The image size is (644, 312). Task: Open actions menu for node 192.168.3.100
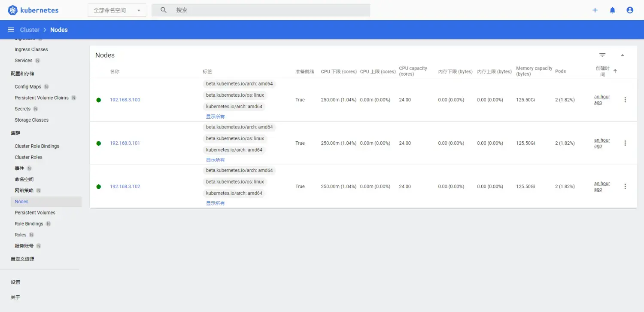point(625,100)
